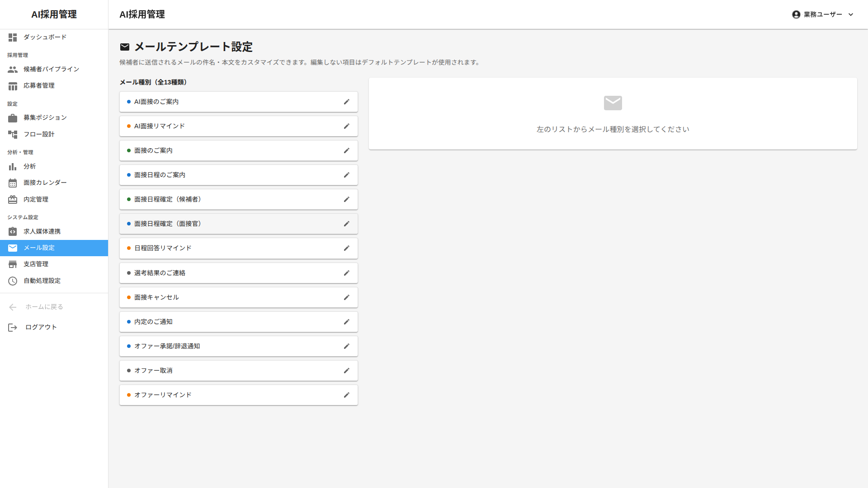Click pencil icon on オファーリマインド row

tap(346, 395)
